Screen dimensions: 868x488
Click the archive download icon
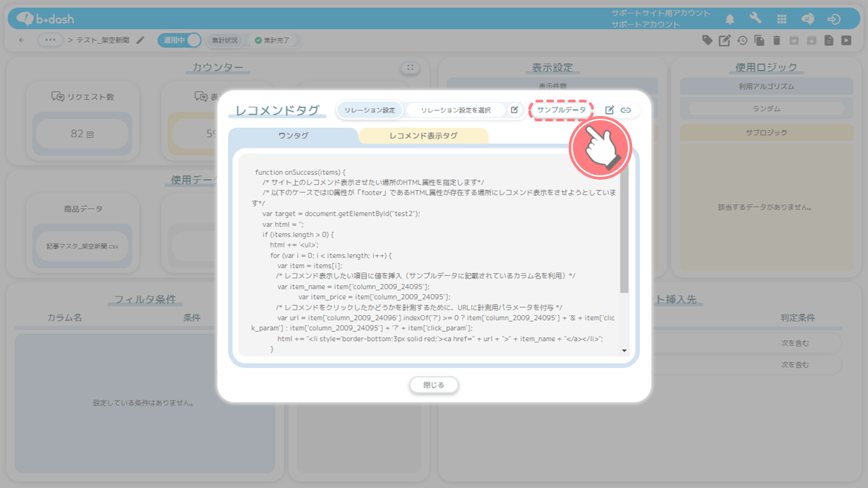pyautogui.click(x=795, y=40)
